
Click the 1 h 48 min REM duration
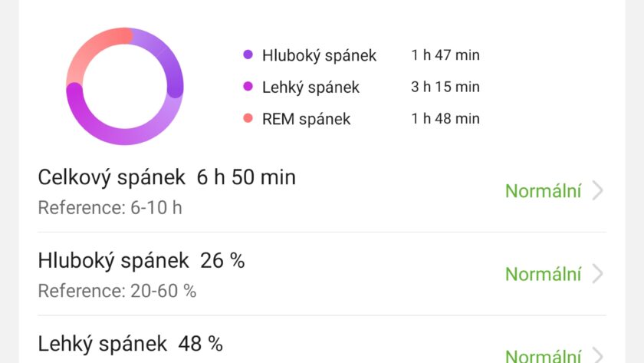[445, 119]
